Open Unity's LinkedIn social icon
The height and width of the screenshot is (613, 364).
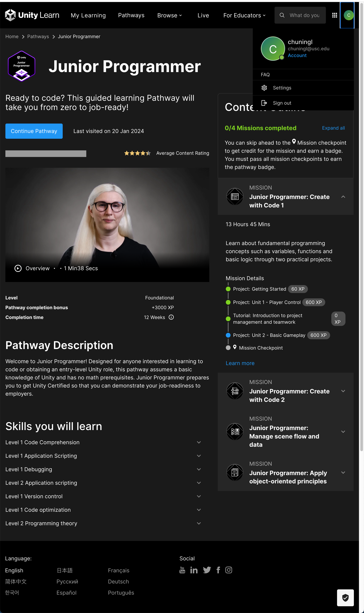(x=194, y=570)
